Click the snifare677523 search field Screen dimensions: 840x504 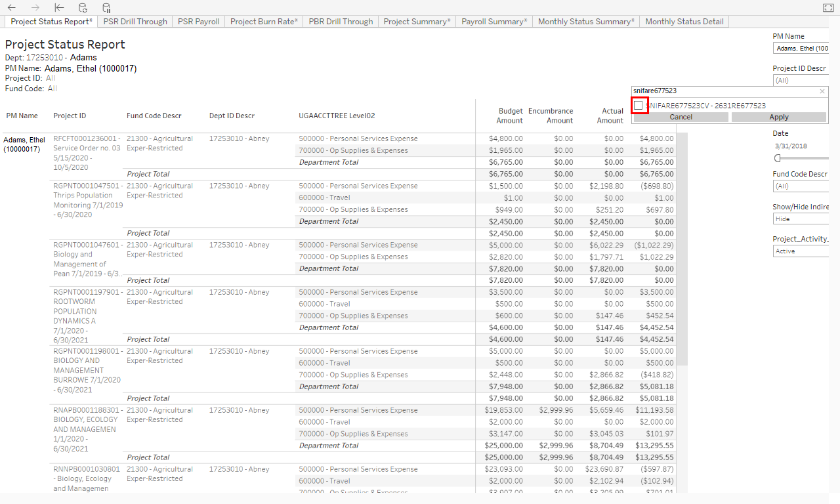[x=724, y=91]
